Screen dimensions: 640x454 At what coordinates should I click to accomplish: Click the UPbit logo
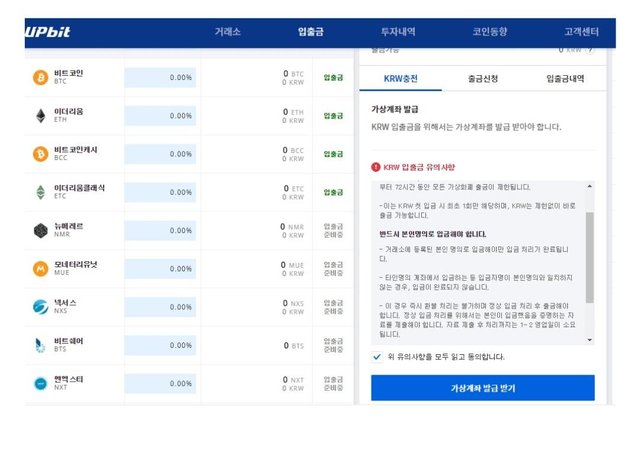coord(48,32)
